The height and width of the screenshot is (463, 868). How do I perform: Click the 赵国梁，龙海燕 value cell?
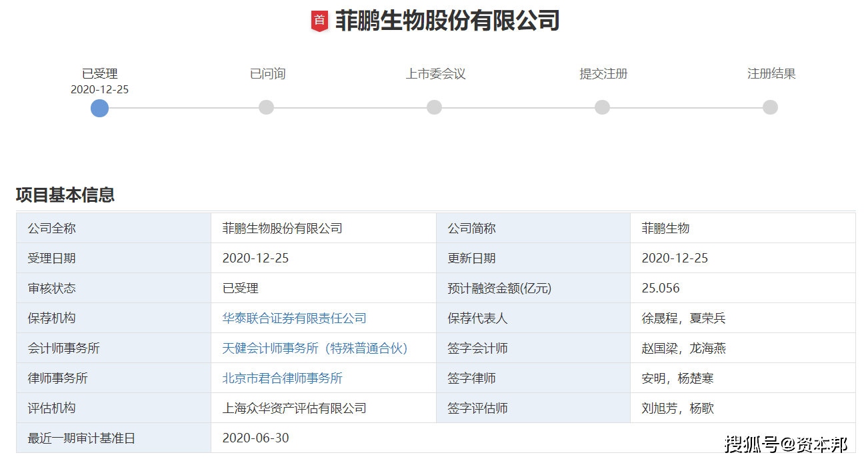(x=743, y=348)
